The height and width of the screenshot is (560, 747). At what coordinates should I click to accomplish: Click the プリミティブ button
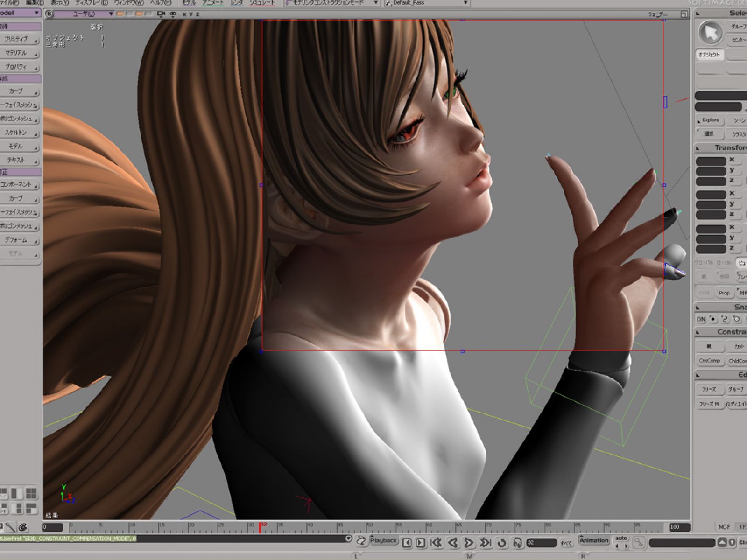click(x=19, y=39)
